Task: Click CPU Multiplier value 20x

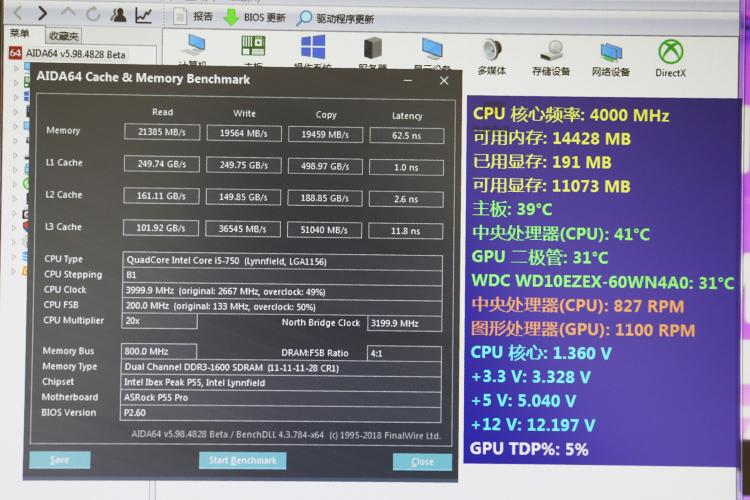Action: point(159,321)
